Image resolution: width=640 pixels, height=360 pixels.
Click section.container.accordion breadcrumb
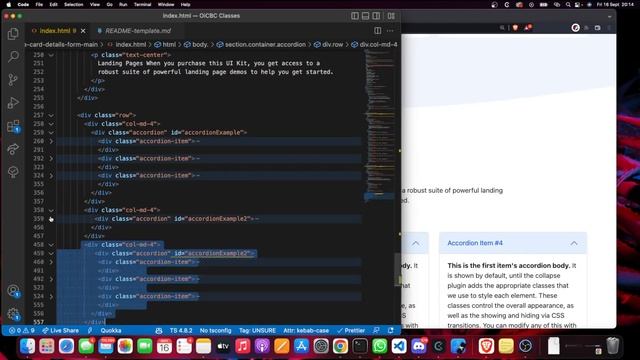point(261,44)
